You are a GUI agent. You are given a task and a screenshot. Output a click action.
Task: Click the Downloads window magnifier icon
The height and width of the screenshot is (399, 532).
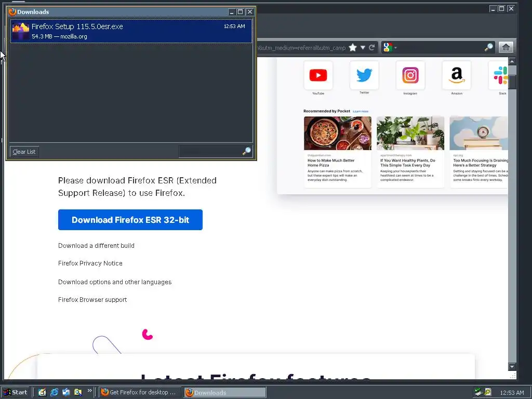click(247, 151)
